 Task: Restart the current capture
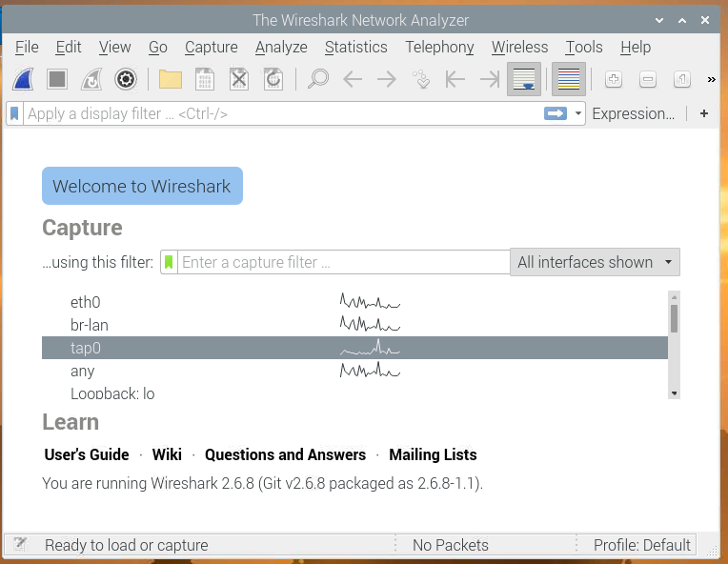(x=91, y=79)
